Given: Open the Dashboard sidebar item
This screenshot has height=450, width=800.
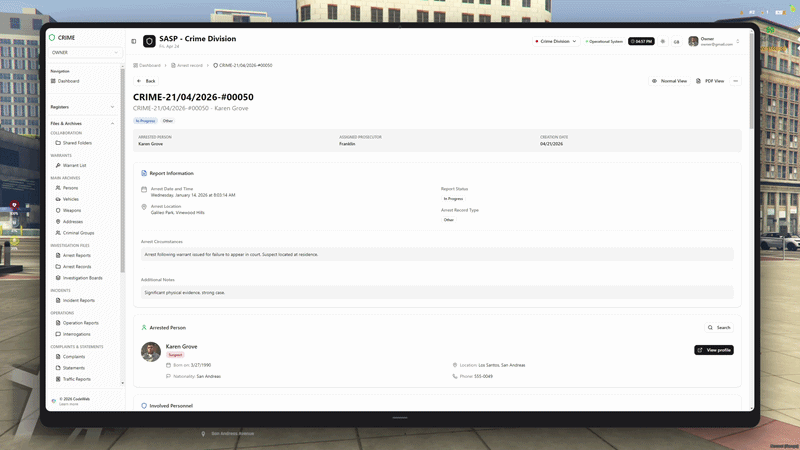Looking at the screenshot, I should (68, 81).
